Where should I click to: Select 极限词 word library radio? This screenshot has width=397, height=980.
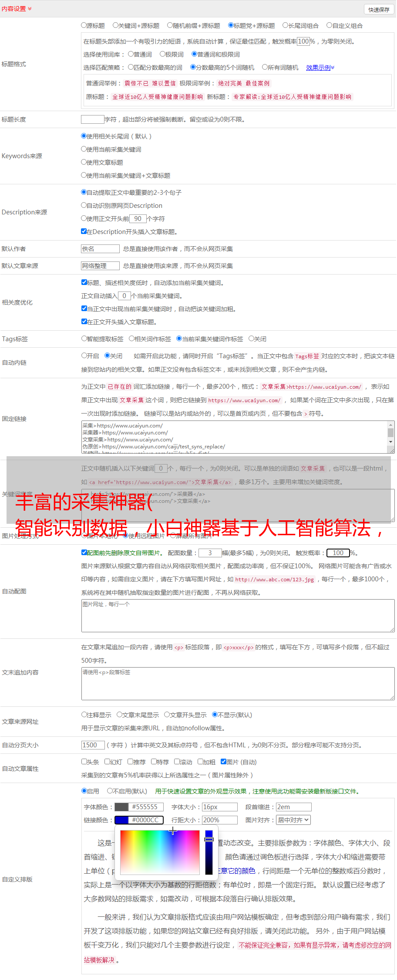[162, 54]
